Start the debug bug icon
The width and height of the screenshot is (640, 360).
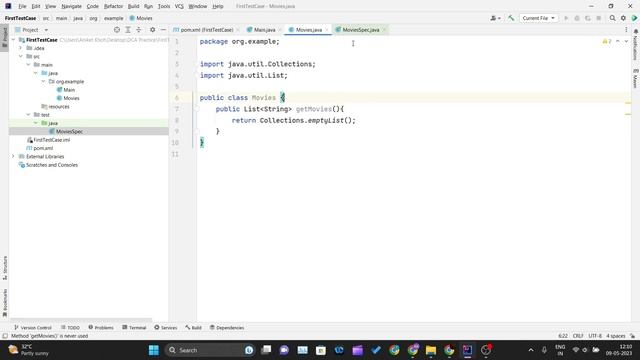click(x=577, y=18)
